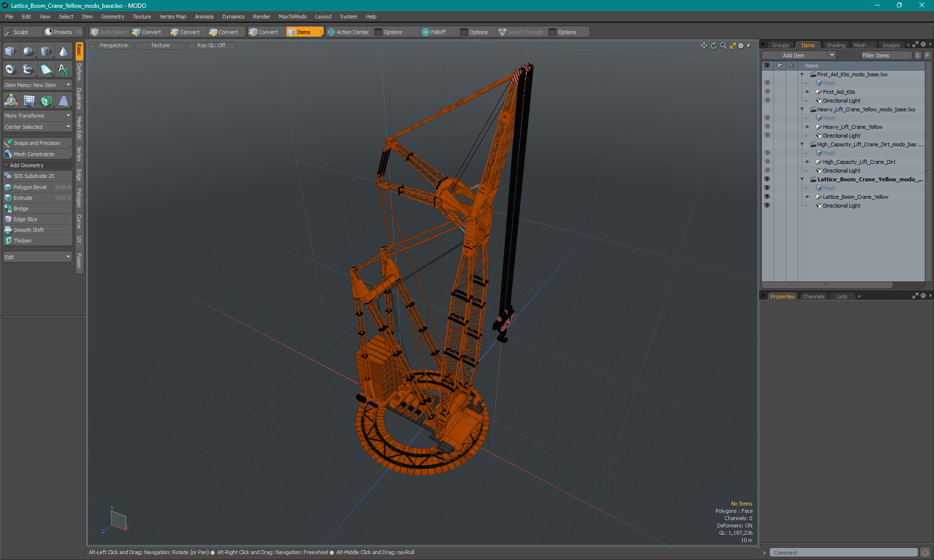Click the viewport pan/move icon
The width and height of the screenshot is (934, 560).
tap(704, 46)
